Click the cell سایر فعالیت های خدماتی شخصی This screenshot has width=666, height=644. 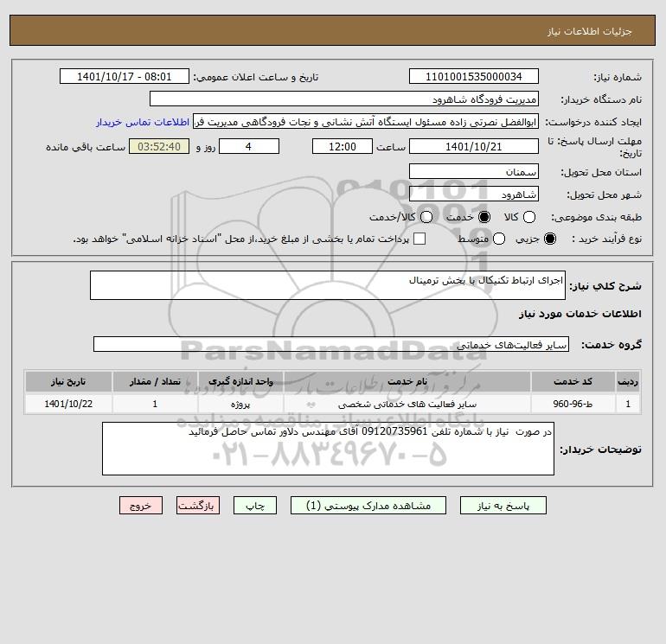[407, 404]
